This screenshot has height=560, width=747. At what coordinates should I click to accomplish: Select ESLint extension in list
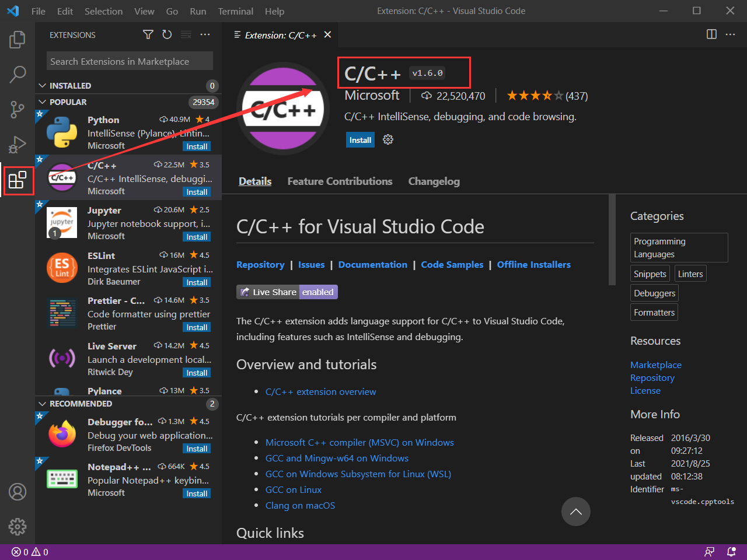pos(128,268)
